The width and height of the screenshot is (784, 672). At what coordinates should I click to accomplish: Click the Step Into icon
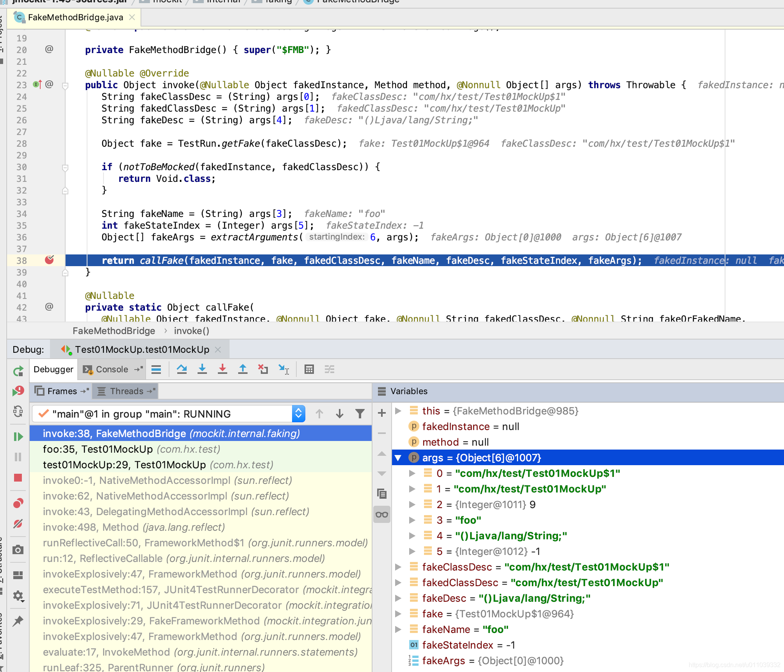coord(202,369)
